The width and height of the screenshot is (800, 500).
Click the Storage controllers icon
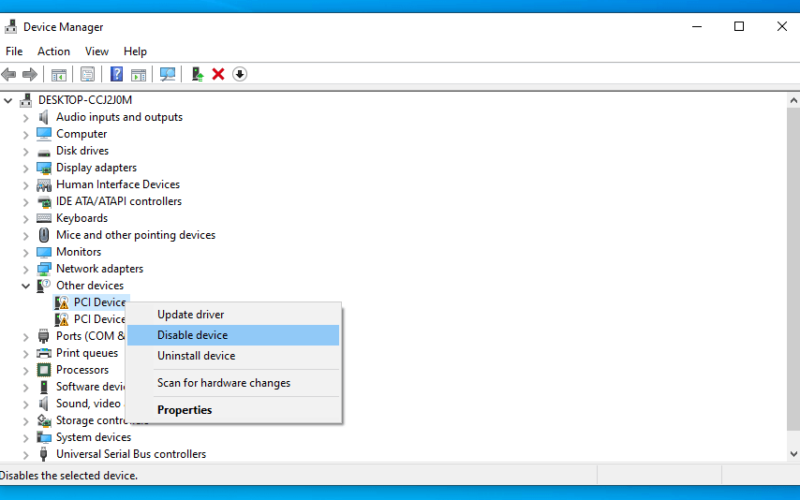[44, 420]
